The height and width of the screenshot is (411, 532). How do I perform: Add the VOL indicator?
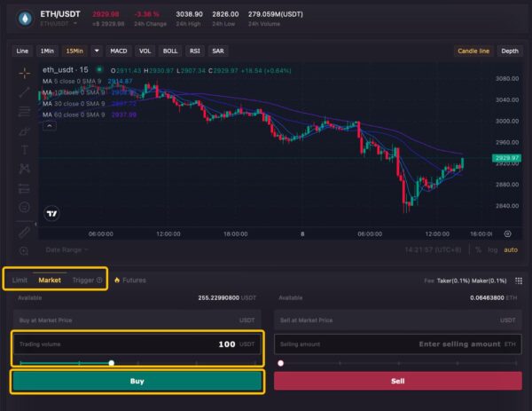[145, 51]
